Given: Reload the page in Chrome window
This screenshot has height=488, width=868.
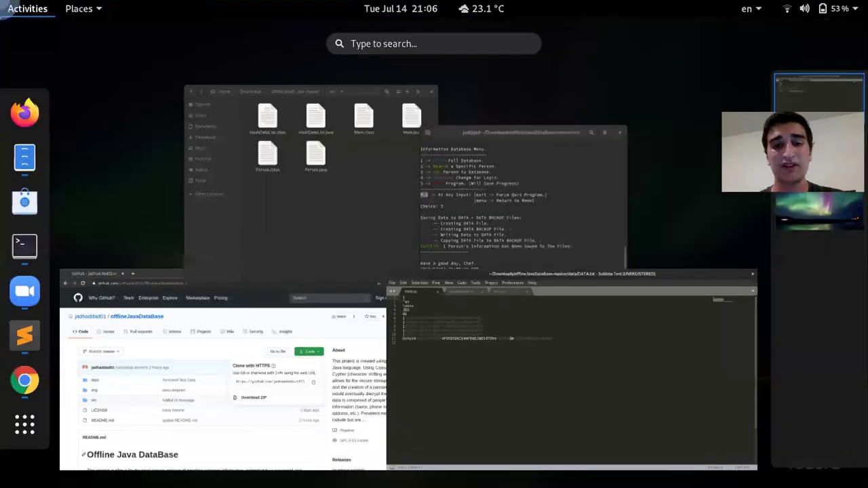Looking at the screenshot, I should click(83, 283).
